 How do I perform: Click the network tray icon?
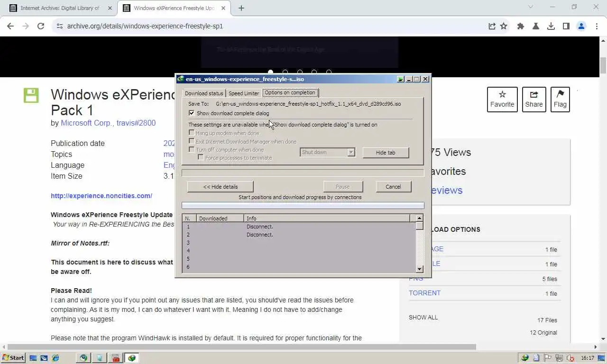[x=559, y=358]
